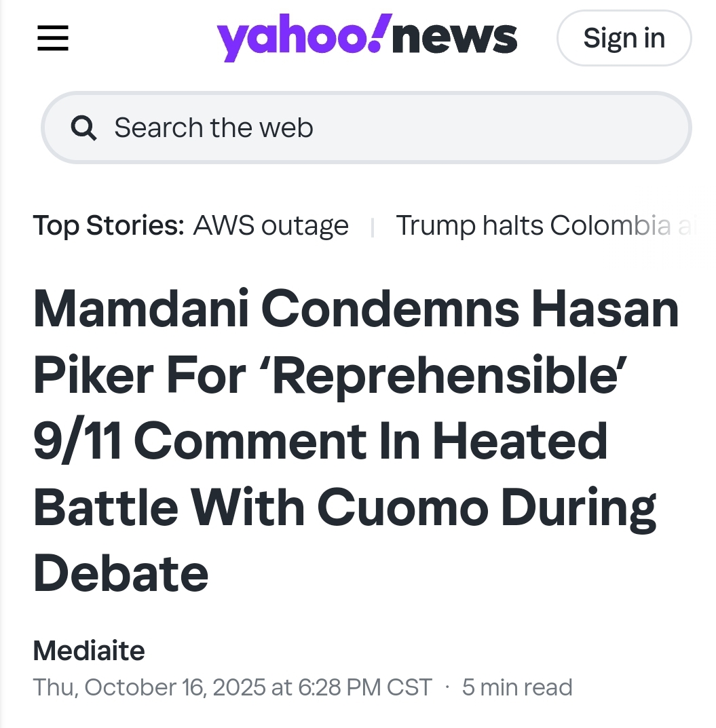
Task: Click '6:28 PM CST' in the timestamp
Action: pyautogui.click(x=365, y=687)
